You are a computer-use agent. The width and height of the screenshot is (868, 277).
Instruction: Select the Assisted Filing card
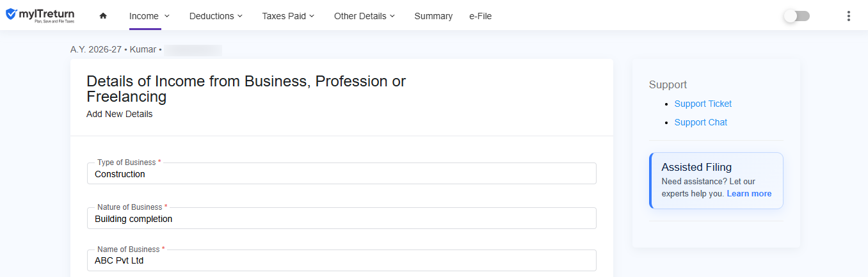(716, 180)
